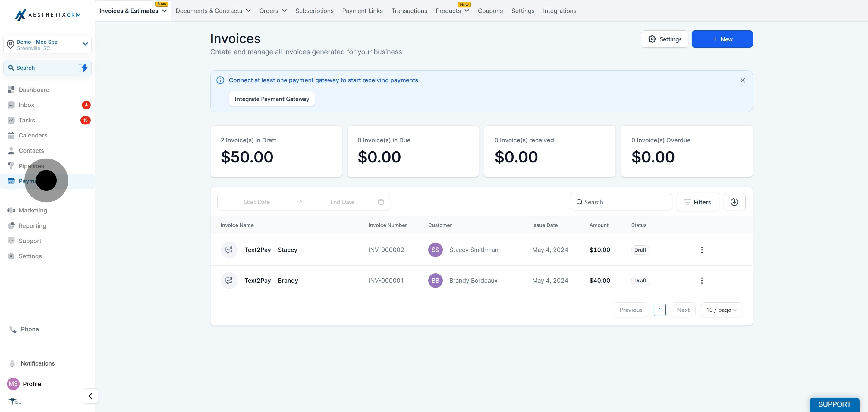Click the AesthetixCRM logo
This screenshot has height=412, width=868.
tap(48, 15)
